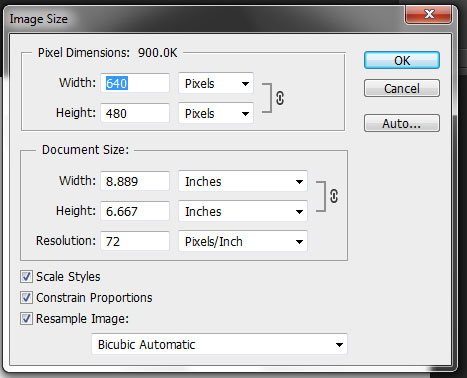
Task: Click the Pixel Dimensions Height field showing 480
Action: tap(135, 113)
